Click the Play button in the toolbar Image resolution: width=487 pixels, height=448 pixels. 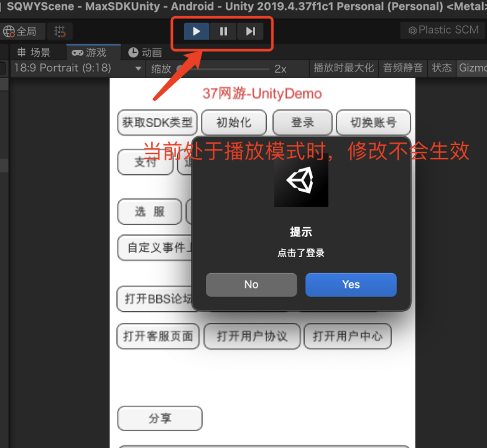[197, 31]
